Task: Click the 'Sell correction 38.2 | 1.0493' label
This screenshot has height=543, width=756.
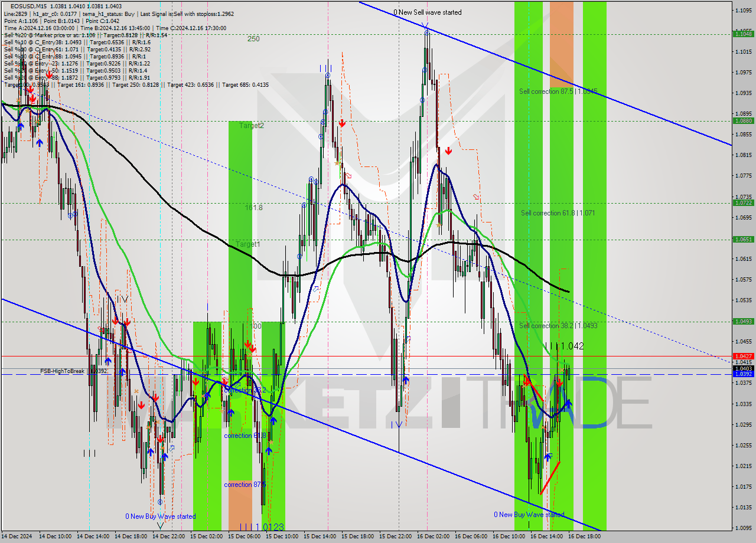Action: click(x=558, y=326)
